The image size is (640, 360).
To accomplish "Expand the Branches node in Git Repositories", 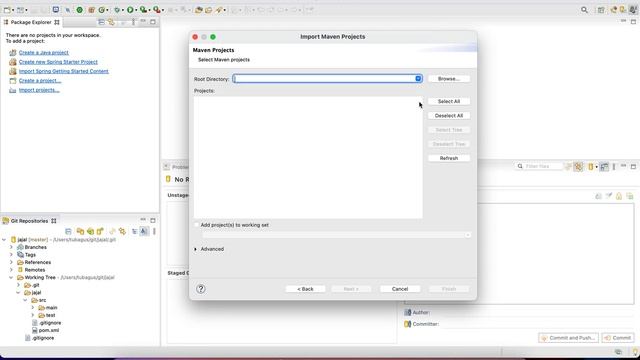I will click(x=11, y=247).
